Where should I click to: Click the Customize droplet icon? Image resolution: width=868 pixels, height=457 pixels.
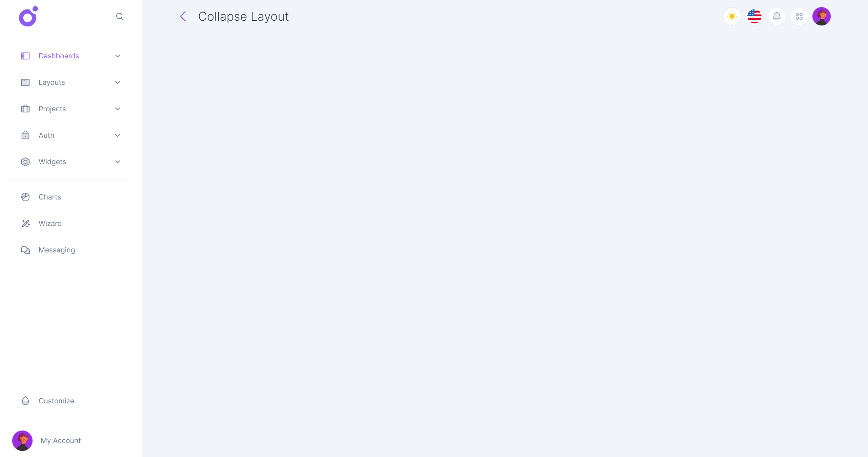pyautogui.click(x=25, y=401)
